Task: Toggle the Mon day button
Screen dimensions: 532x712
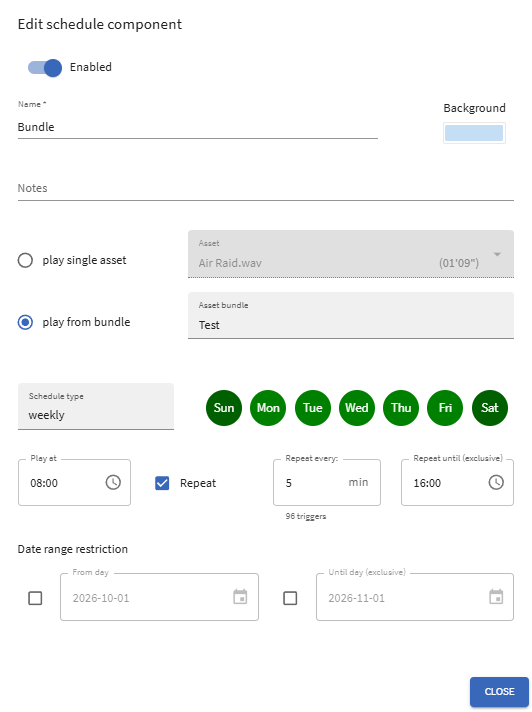Action: (268, 408)
